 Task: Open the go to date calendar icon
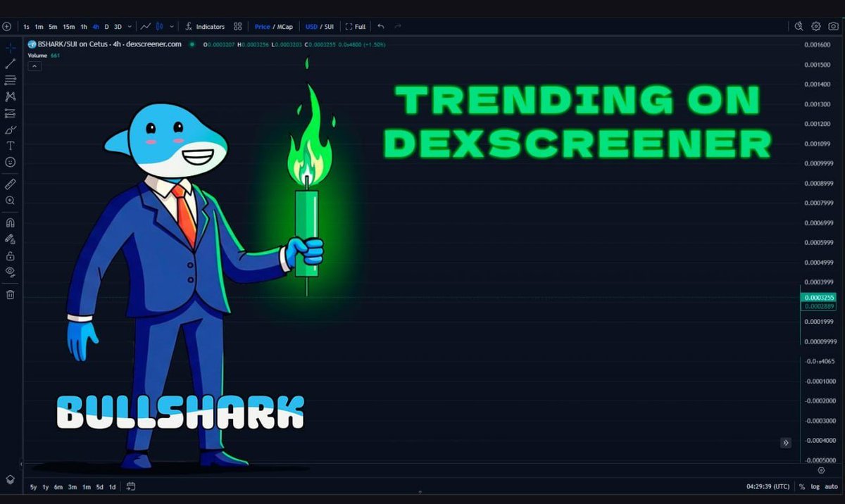pyautogui.click(x=131, y=487)
